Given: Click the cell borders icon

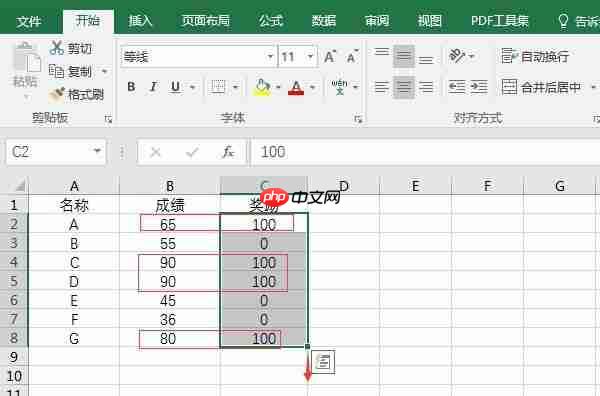Looking at the screenshot, I should click(x=218, y=87).
